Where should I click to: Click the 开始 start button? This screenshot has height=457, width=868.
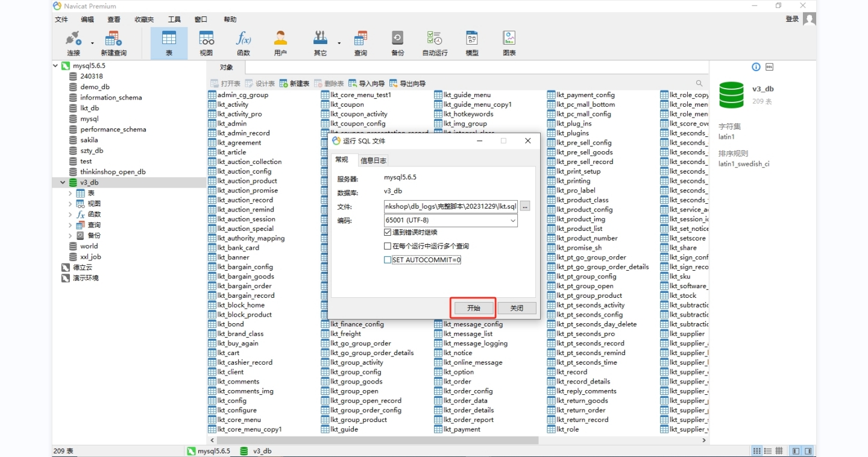[474, 308]
